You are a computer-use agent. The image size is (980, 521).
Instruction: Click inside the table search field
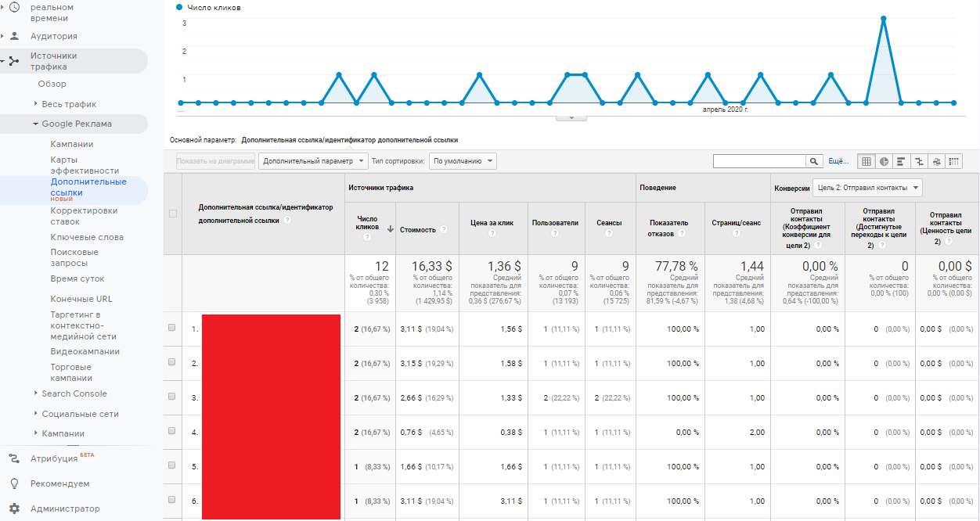click(759, 161)
